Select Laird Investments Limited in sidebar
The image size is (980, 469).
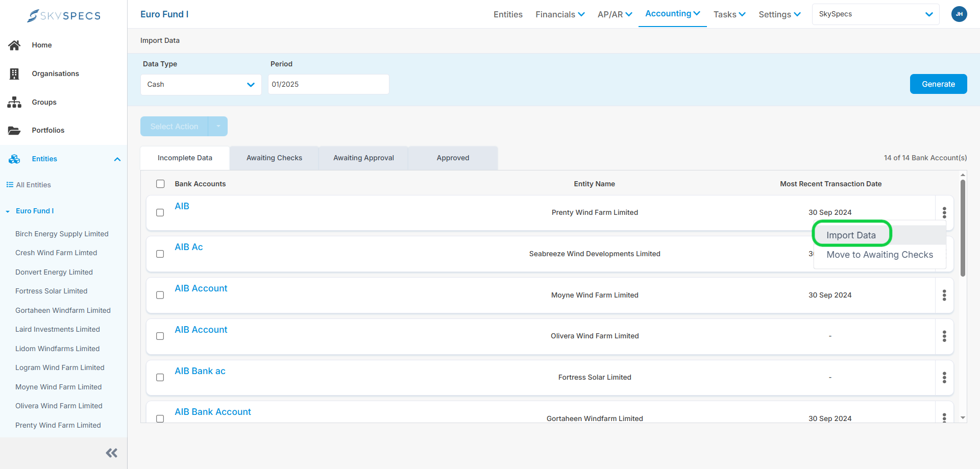pyautogui.click(x=58, y=329)
